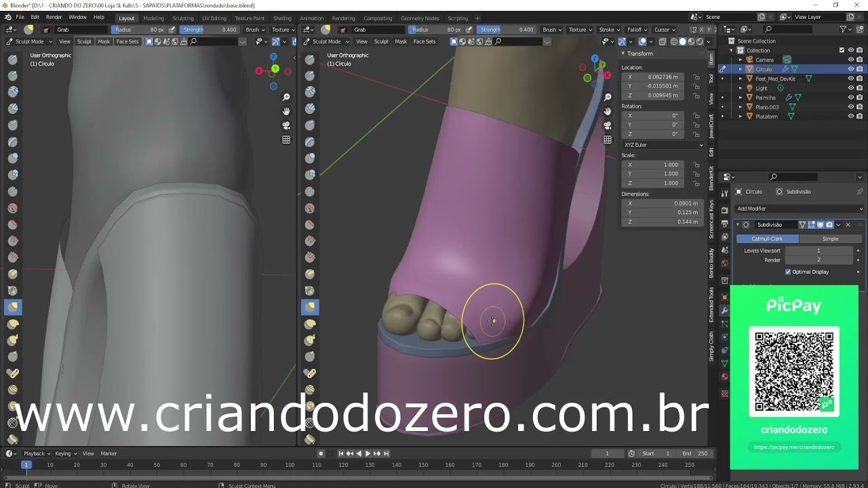Open Sculpt Mode dropdown in right viewport
This screenshot has height=488, width=868.
point(328,41)
